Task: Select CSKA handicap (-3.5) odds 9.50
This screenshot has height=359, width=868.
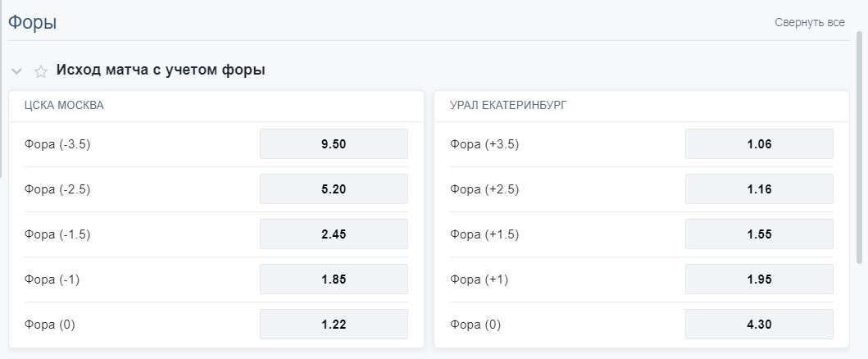Action: click(x=334, y=143)
